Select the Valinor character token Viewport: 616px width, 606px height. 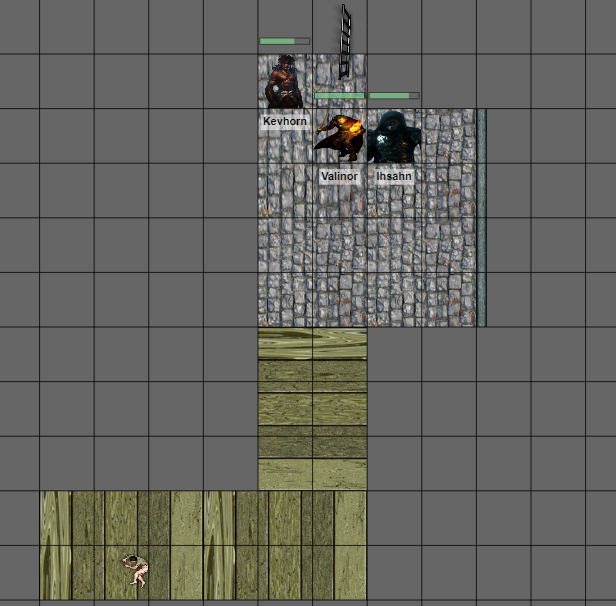click(340, 136)
